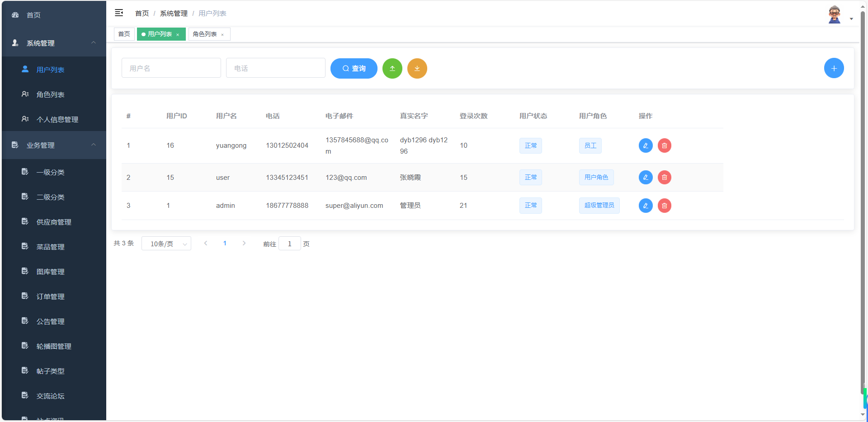The image size is (868, 422).
Task: Delete the admin user row
Action: (664, 206)
